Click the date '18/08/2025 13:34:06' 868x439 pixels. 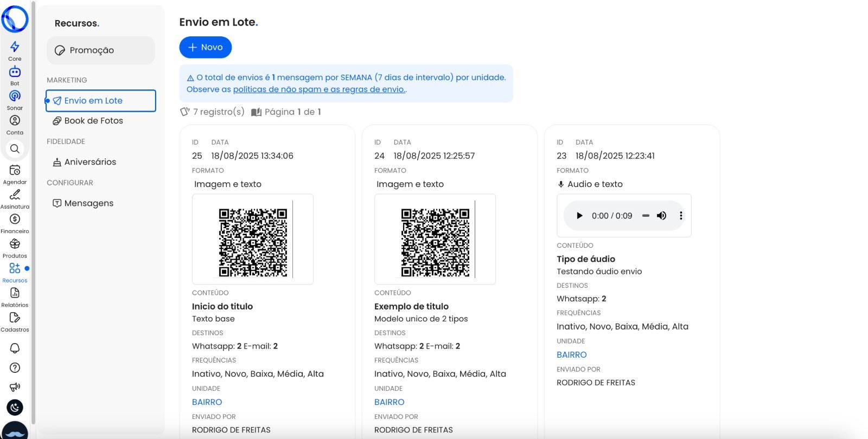coord(252,156)
